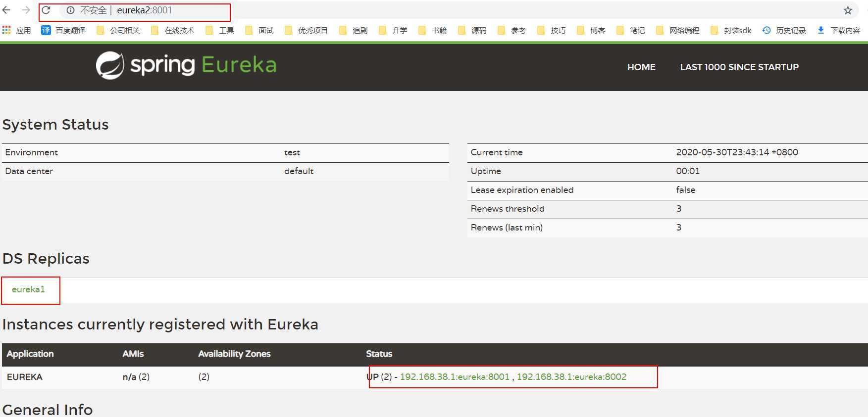Click the Renews threshold row label
Screen dimensions: 868x417
(508, 209)
